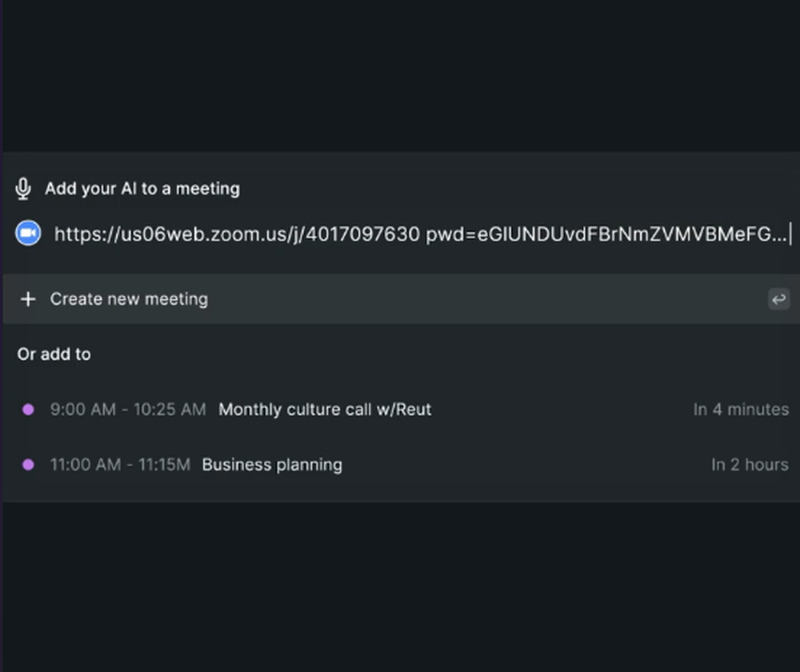Click the meeting ID 4017097630 in the URL
Image resolution: width=800 pixels, height=672 pixels.
click(374, 234)
